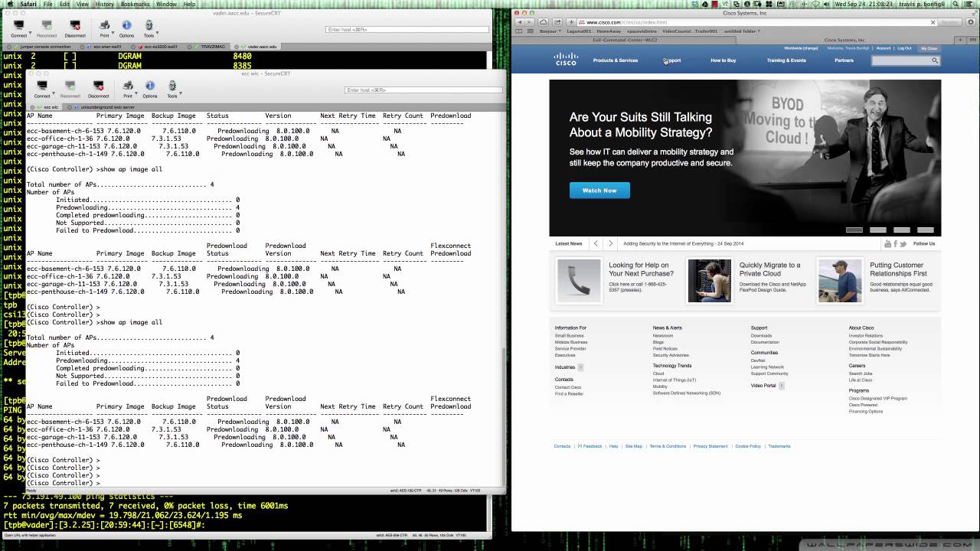Screen dimensions: 980x551
Task: Select the last banner slide indicator
Action: (x=926, y=230)
